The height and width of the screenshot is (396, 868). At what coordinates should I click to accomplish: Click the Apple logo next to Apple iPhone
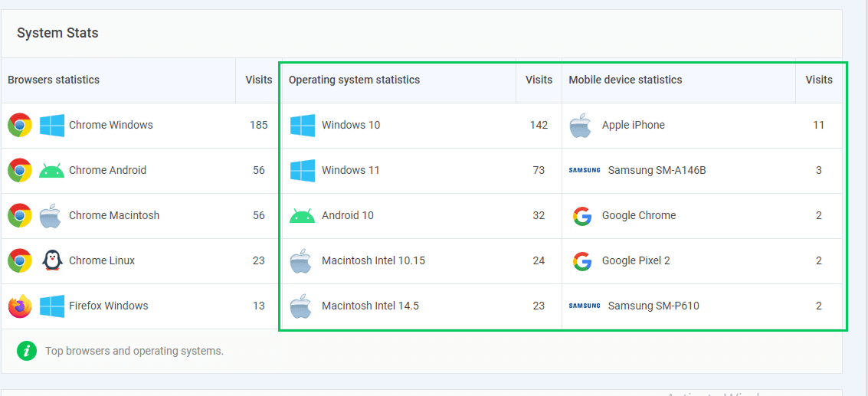pos(581,125)
